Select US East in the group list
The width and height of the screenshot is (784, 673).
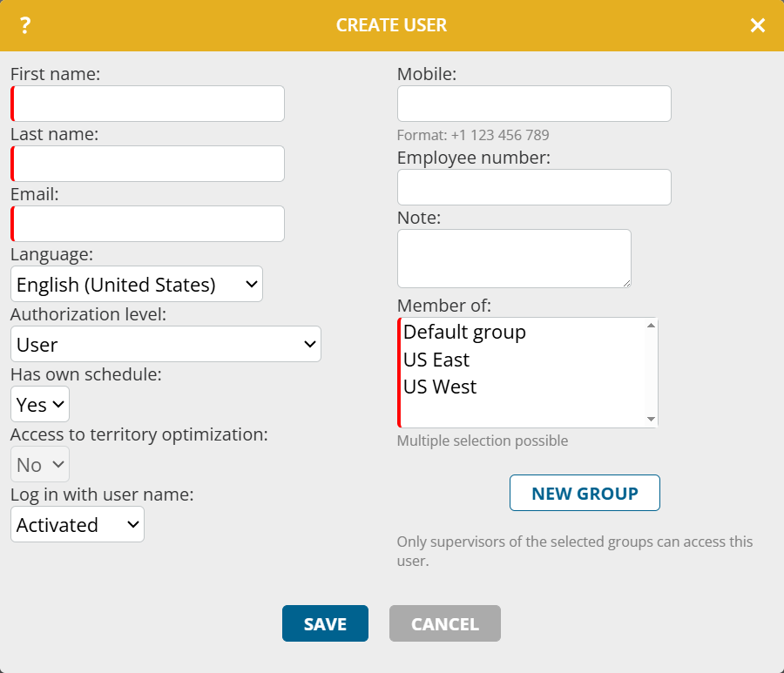pos(436,360)
